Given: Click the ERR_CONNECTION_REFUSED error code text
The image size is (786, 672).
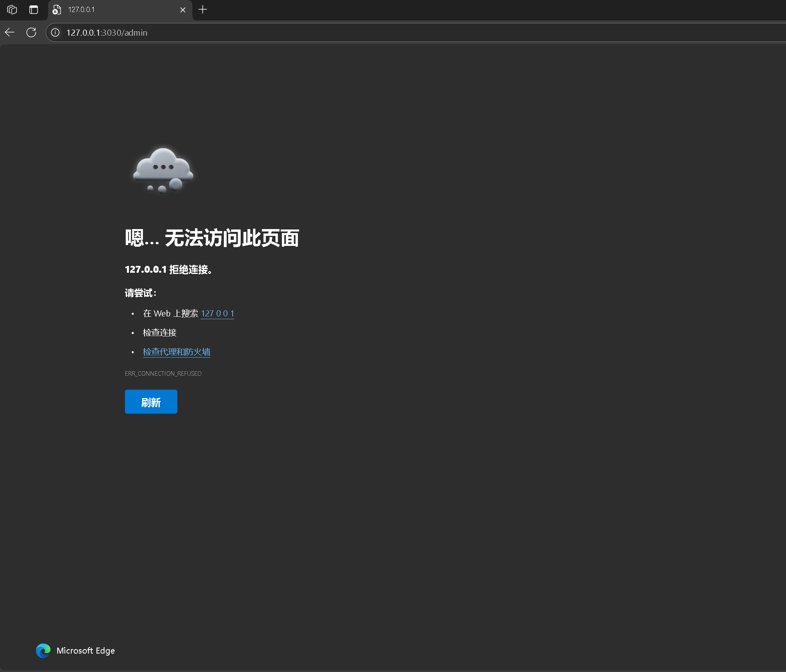Looking at the screenshot, I should point(163,373).
